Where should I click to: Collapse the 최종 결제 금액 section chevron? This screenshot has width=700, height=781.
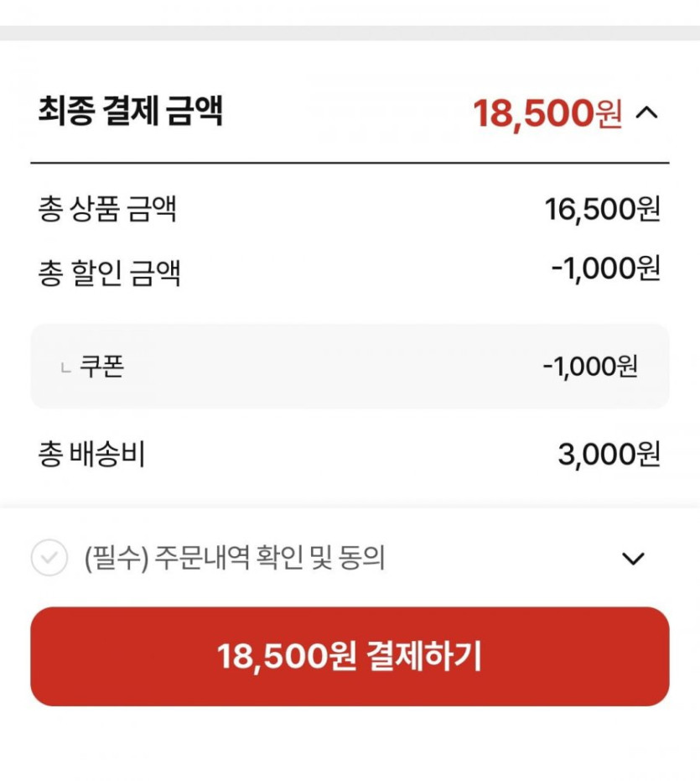click(646, 113)
